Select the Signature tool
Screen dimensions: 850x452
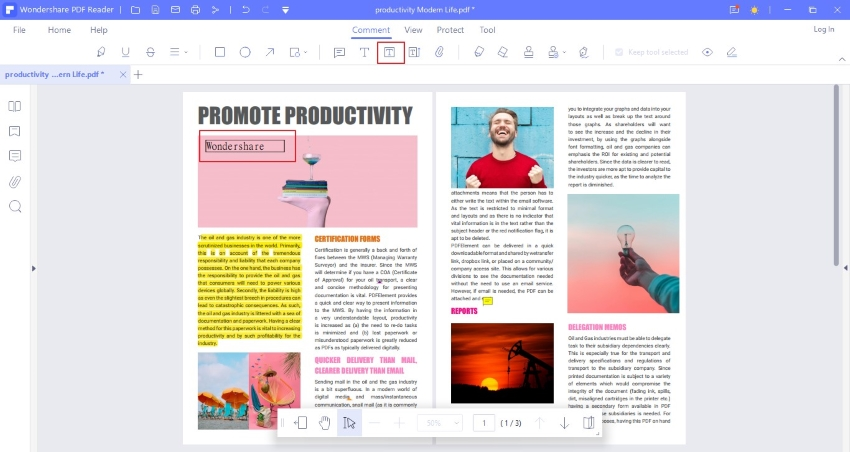point(583,52)
